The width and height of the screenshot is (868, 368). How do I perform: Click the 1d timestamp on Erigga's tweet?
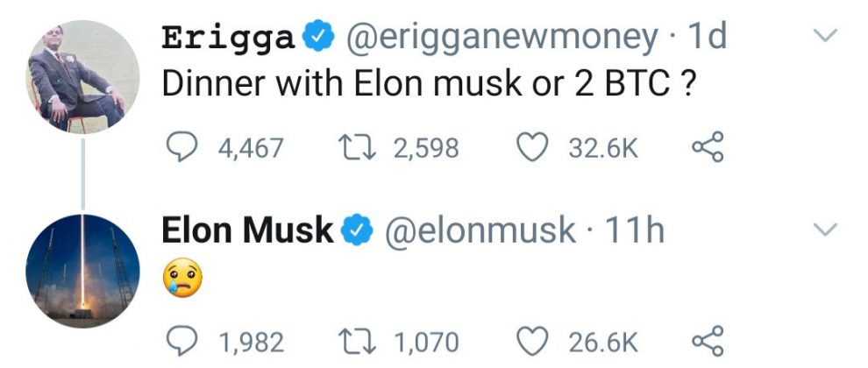[x=708, y=37]
